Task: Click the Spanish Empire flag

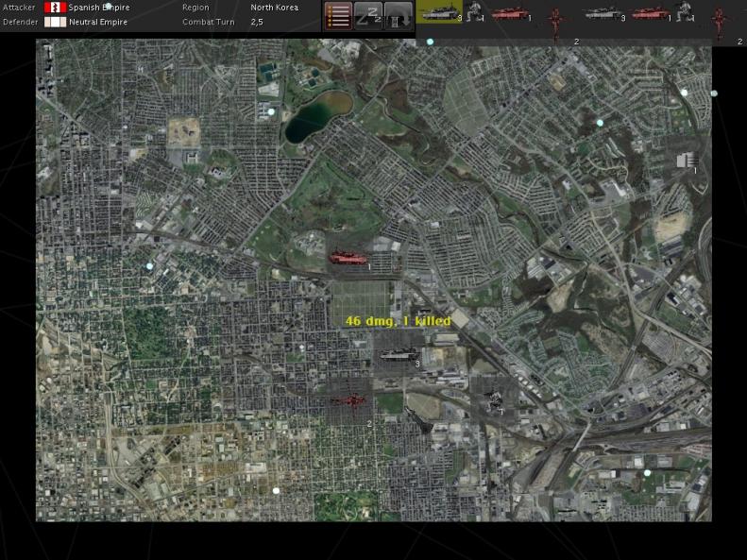Action: pyautogui.click(x=55, y=8)
